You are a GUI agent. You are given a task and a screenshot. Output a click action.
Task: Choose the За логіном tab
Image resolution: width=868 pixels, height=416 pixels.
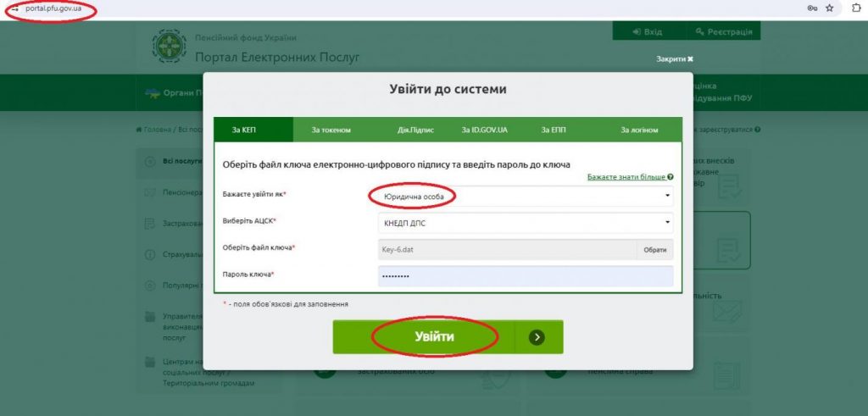[638, 130]
